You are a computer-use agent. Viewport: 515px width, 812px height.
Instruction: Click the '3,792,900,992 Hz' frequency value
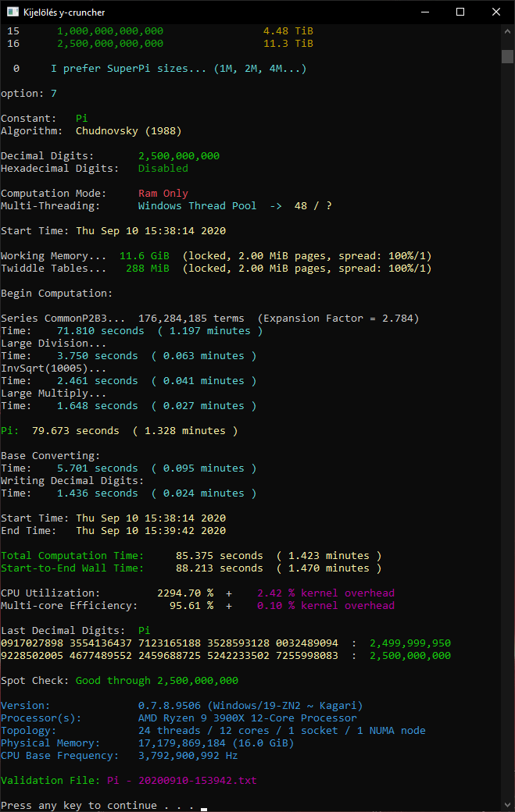(188, 756)
